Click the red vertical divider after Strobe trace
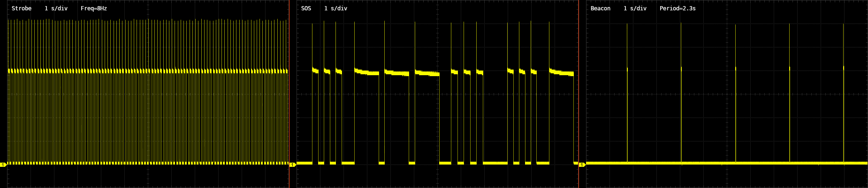868x188 pixels. tap(289, 94)
